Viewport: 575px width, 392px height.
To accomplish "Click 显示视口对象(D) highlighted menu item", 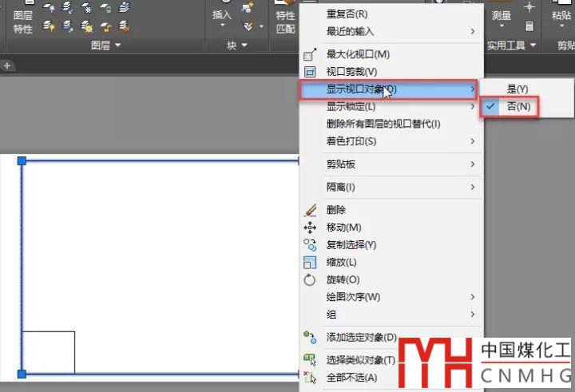I will [389, 89].
